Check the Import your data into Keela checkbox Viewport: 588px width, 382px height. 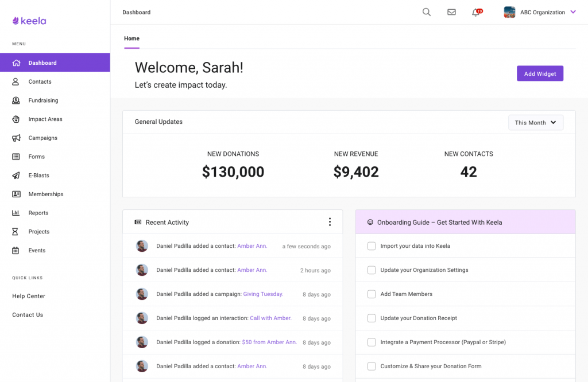coord(371,245)
